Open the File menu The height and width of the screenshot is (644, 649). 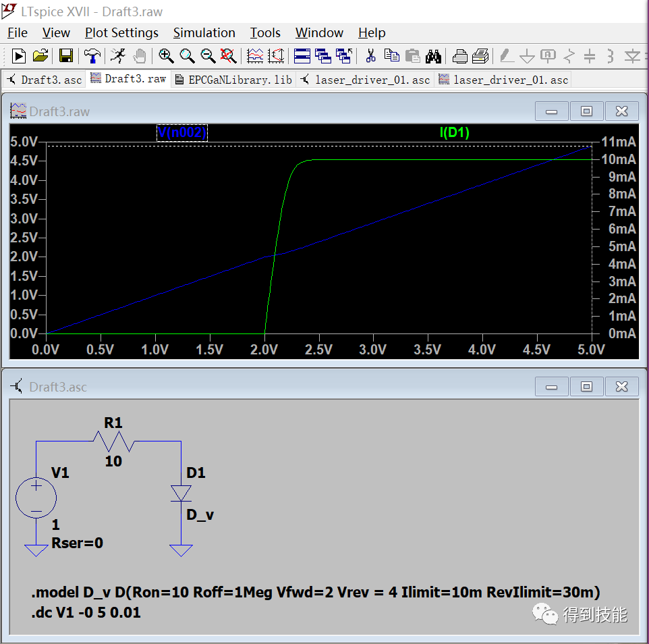[x=18, y=32]
